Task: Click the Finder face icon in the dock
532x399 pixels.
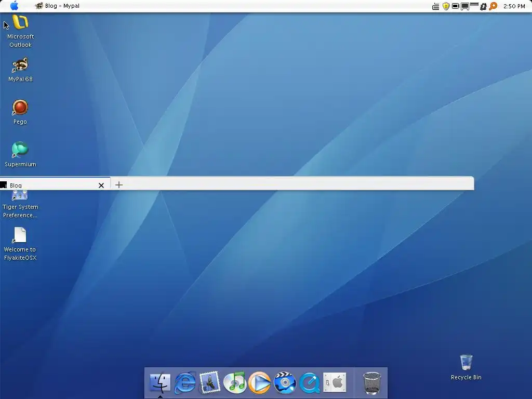Action: tap(160, 383)
